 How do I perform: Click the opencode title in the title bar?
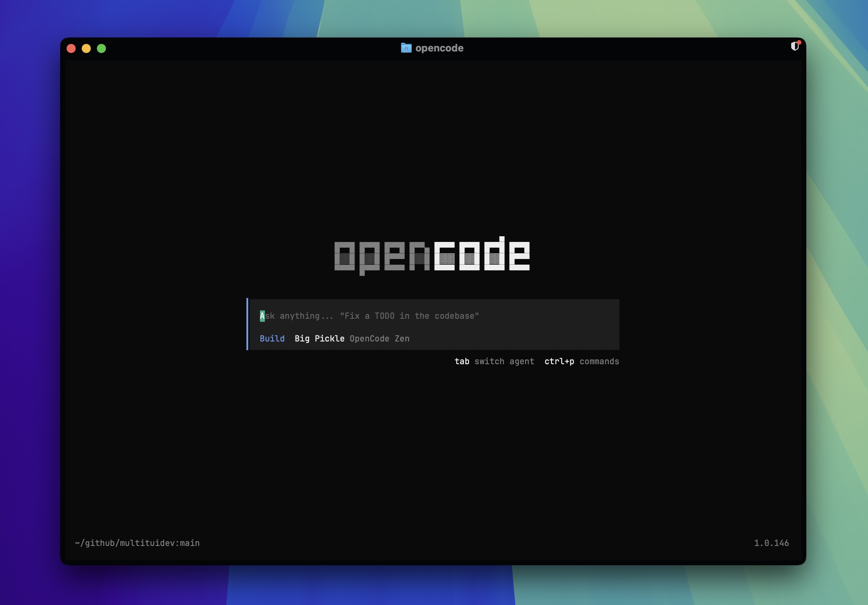[x=439, y=48]
